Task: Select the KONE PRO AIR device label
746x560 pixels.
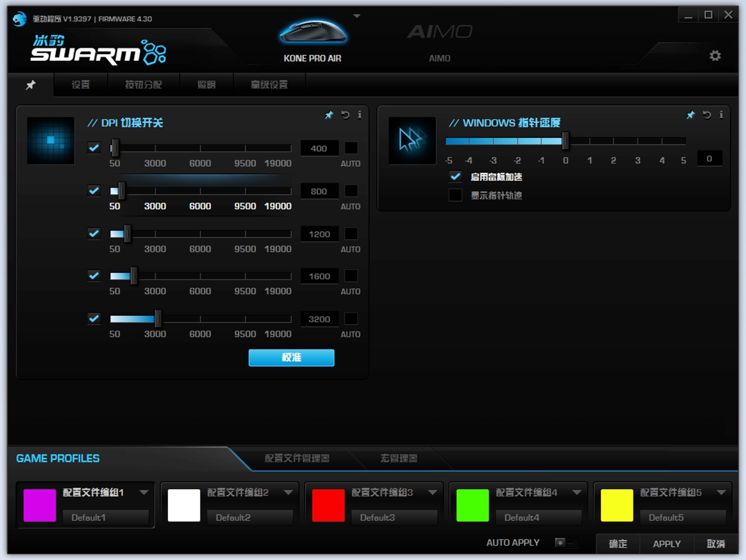Action: pyautogui.click(x=313, y=58)
